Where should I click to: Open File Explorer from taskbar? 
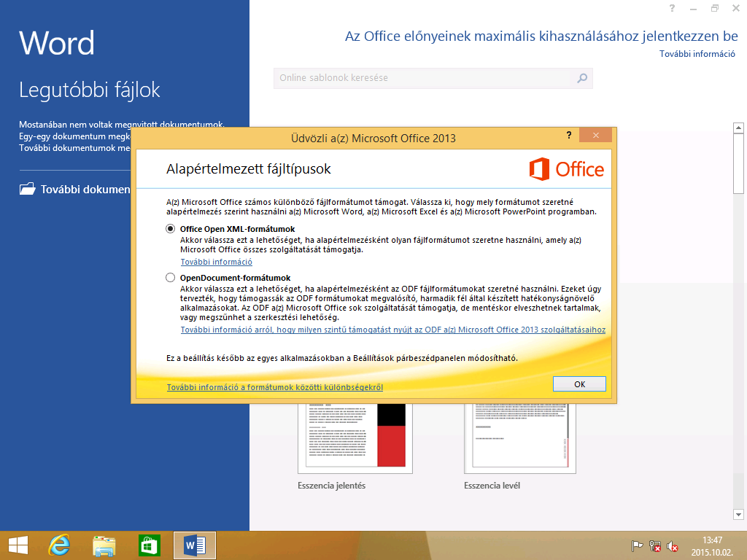click(x=104, y=545)
